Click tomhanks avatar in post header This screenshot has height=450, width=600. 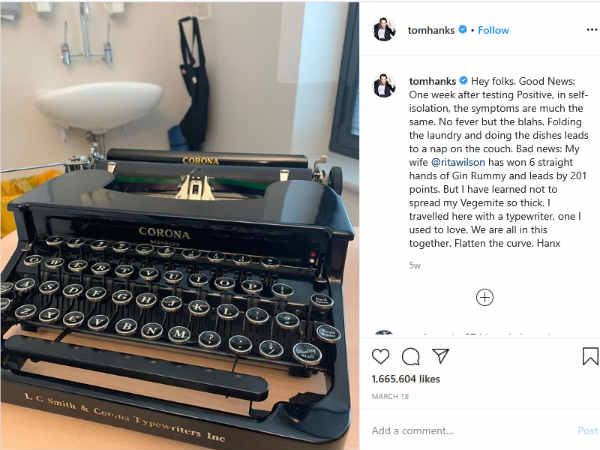[x=384, y=29]
